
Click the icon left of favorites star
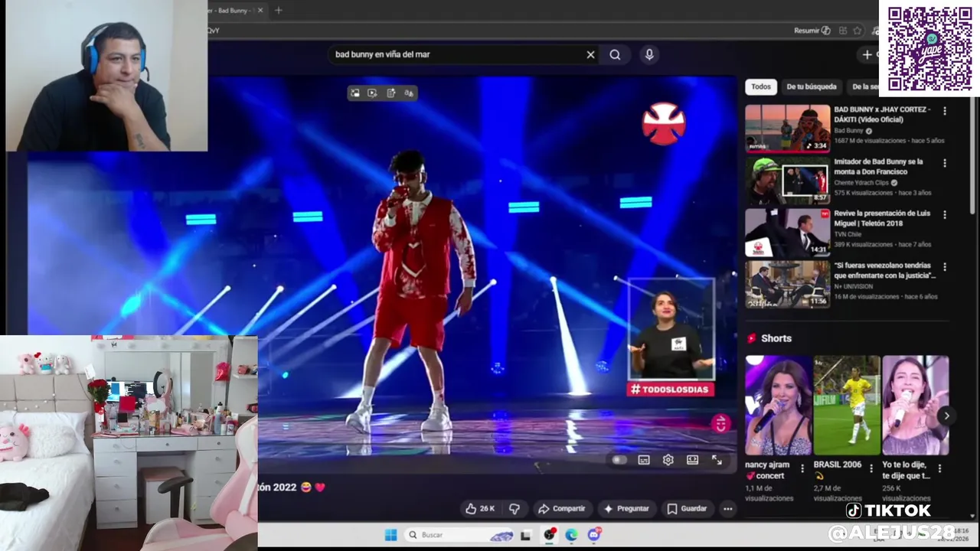[x=842, y=31]
